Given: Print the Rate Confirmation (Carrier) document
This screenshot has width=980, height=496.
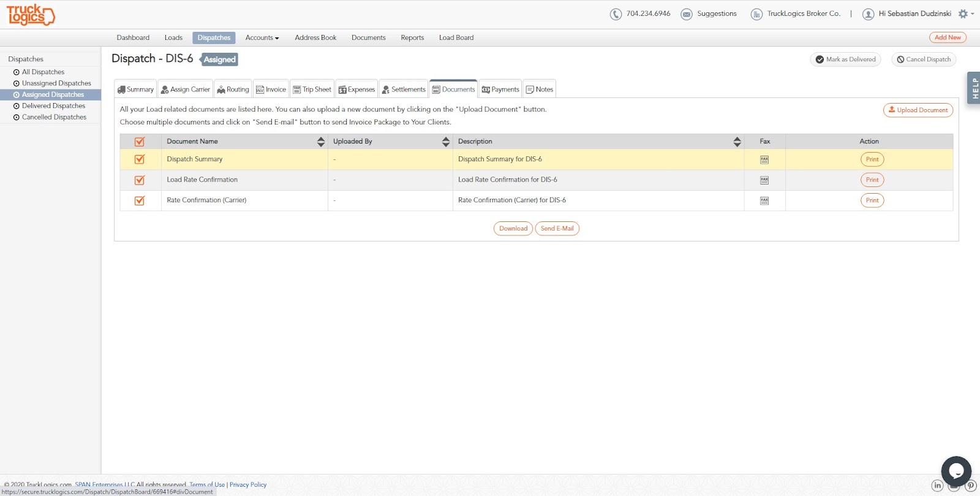Looking at the screenshot, I should [872, 200].
